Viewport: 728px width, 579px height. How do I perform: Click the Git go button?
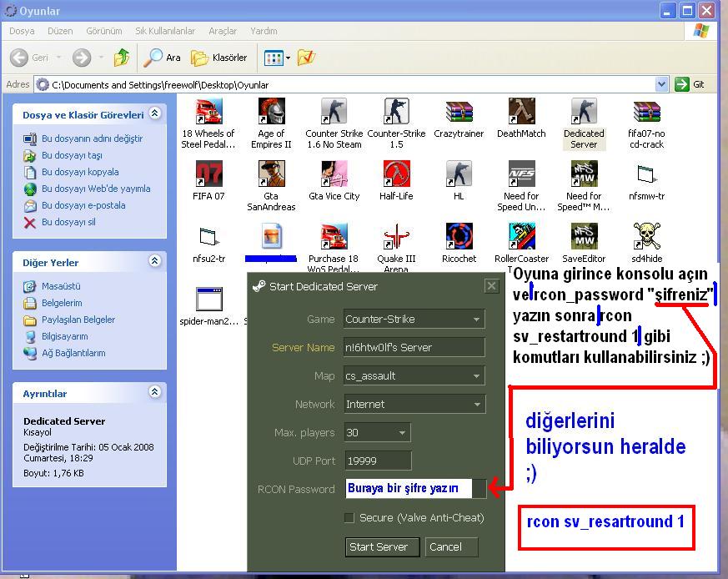click(x=690, y=84)
